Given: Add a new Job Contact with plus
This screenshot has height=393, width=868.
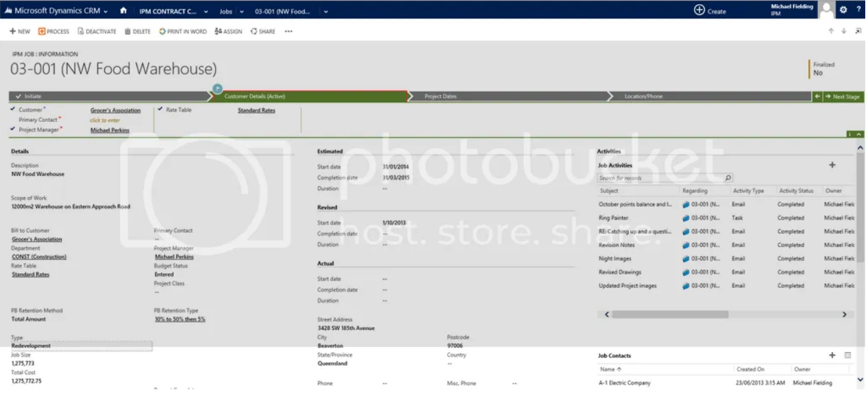Looking at the screenshot, I should click(x=832, y=355).
